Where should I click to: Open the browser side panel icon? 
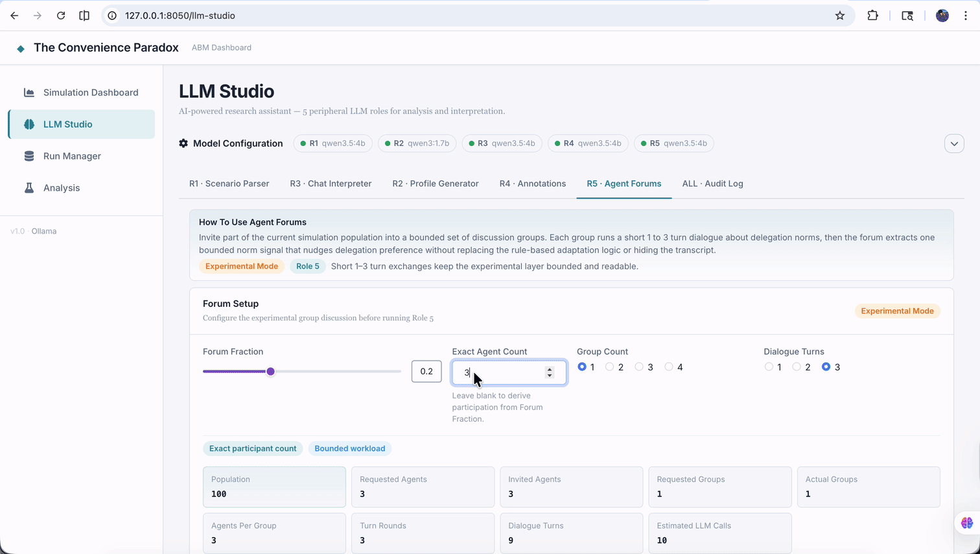[x=84, y=16]
